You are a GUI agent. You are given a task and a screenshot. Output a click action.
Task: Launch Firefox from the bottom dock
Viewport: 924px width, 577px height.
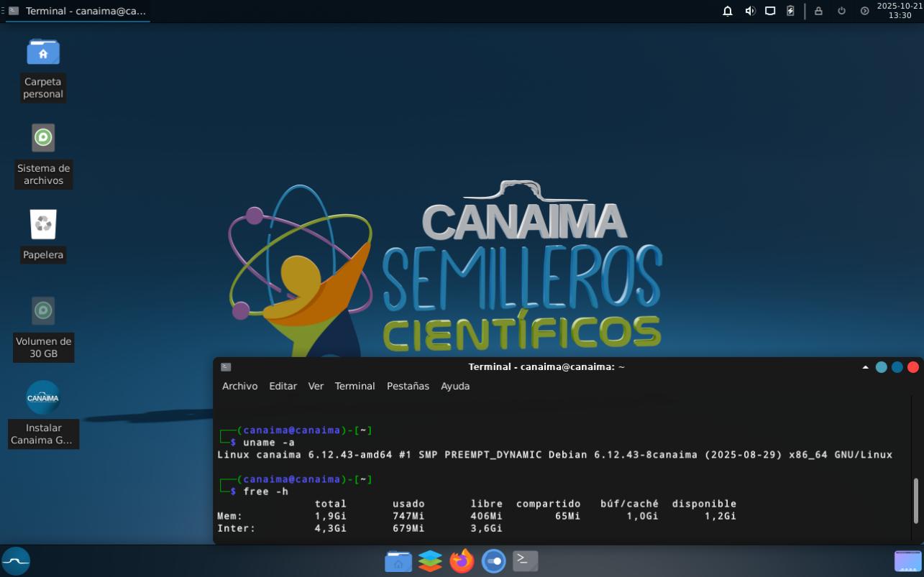(462, 561)
